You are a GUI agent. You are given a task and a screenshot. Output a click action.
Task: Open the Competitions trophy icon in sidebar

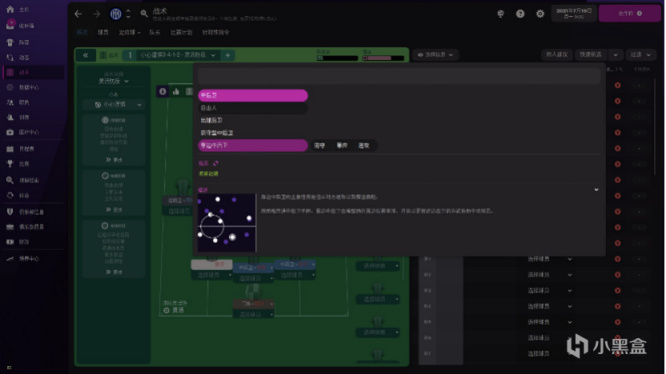10,163
